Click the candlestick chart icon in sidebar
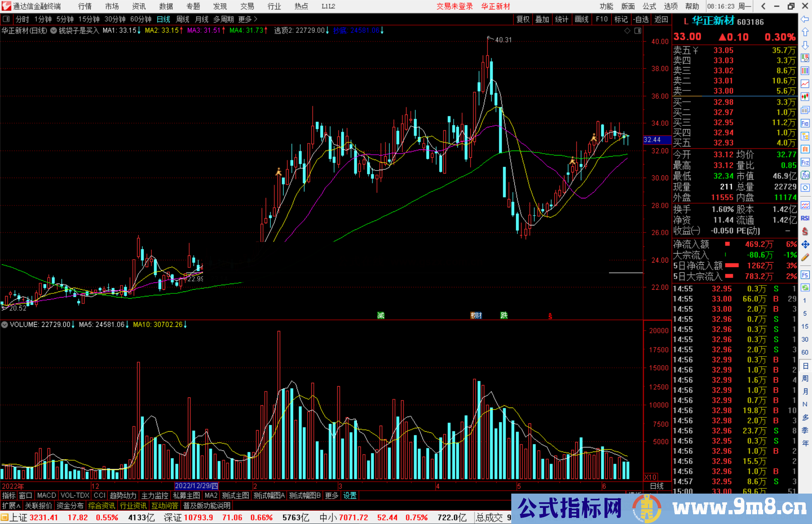 (x=805, y=97)
